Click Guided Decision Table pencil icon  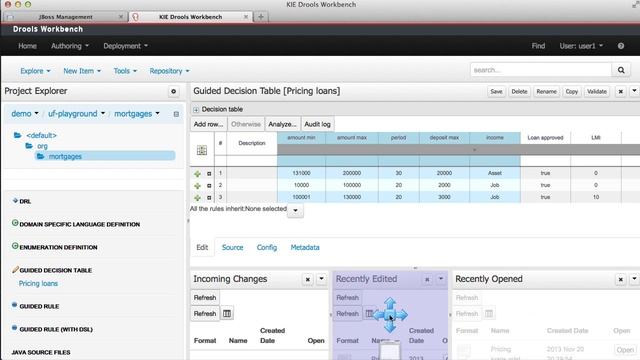[15, 269]
